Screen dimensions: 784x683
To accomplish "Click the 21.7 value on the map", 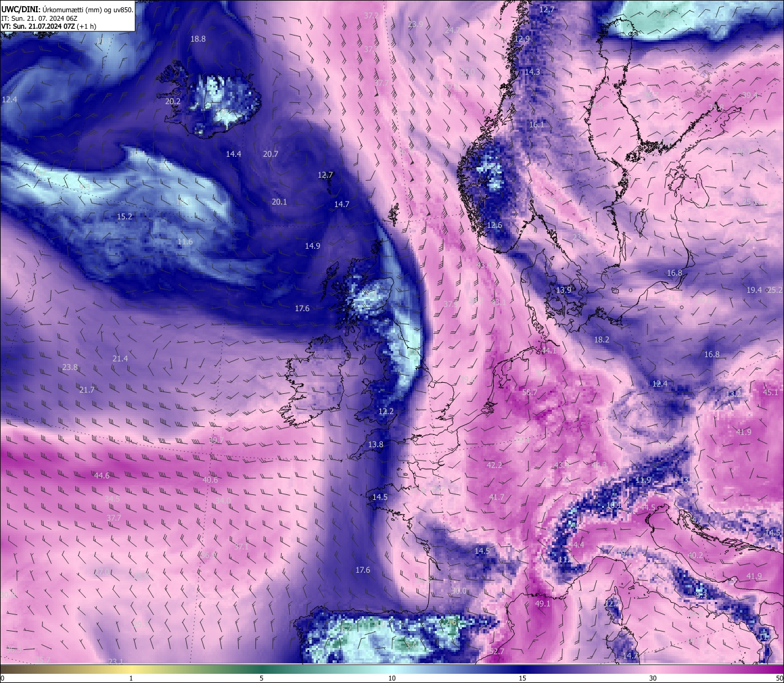I will 87,390.
